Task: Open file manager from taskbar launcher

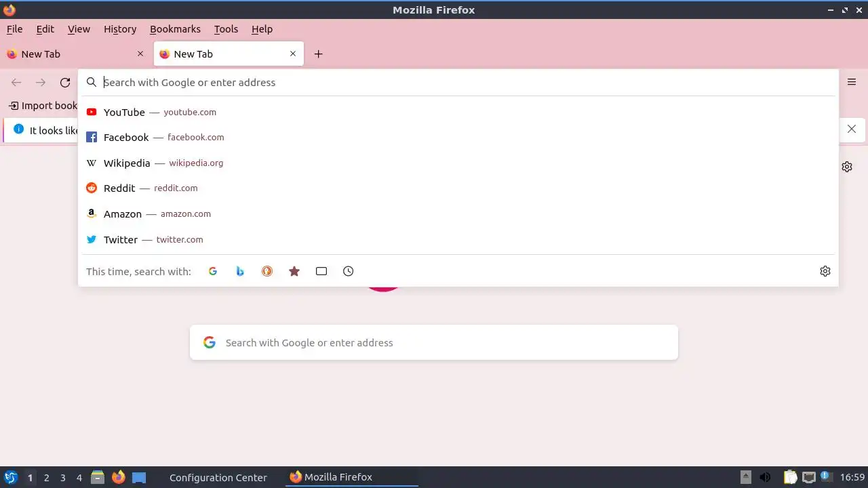Action: point(98,477)
